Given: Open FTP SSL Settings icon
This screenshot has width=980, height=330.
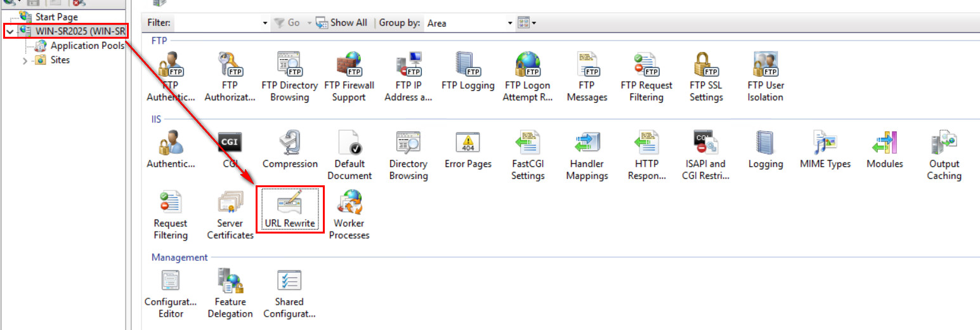Looking at the screenshot, I should 706,77.
